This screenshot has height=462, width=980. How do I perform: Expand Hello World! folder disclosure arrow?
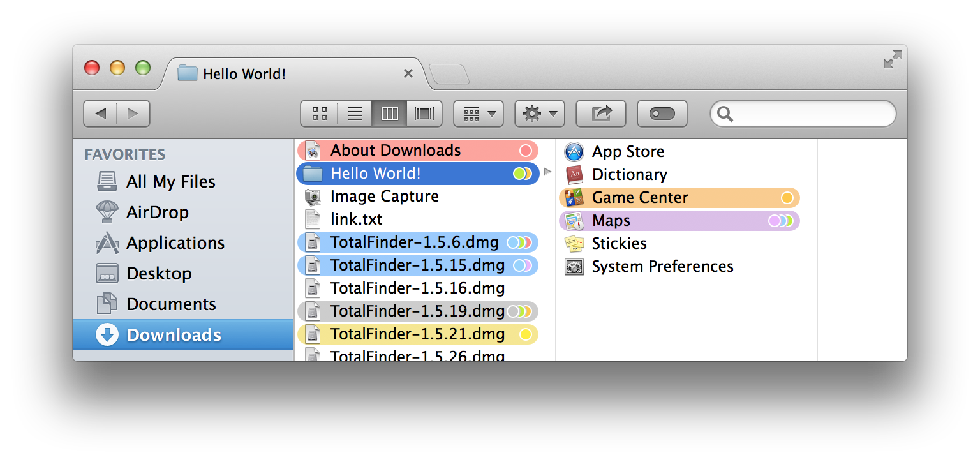tap(547, 172)
